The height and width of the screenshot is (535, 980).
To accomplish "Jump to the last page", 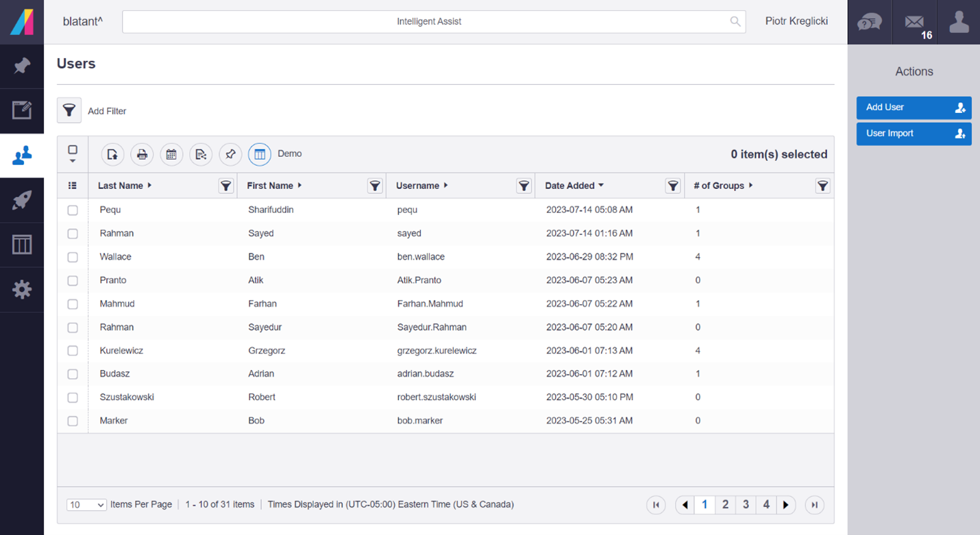I will [x=815, y=505].
